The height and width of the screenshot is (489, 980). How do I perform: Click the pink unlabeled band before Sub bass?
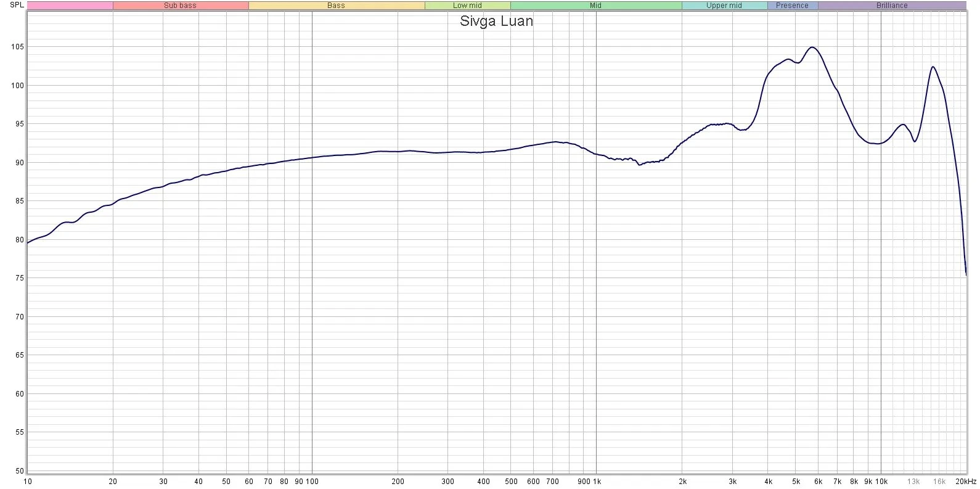pyautogui.click(x=70, y=6)
